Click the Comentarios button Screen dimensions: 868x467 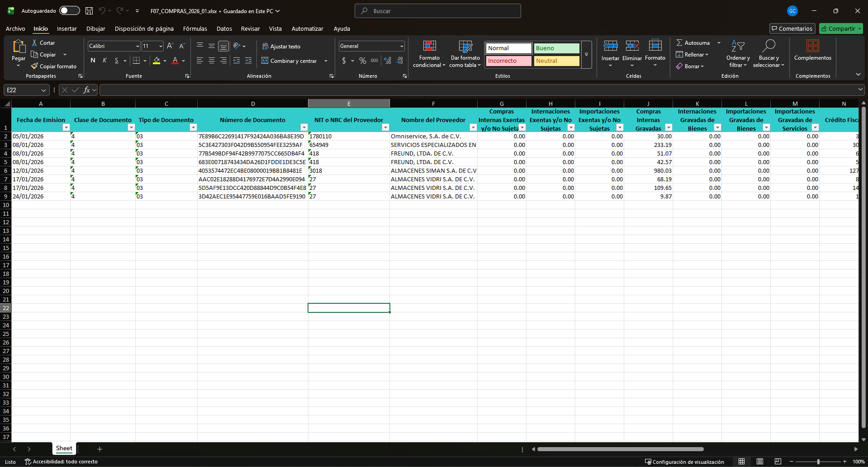[792, 28]
